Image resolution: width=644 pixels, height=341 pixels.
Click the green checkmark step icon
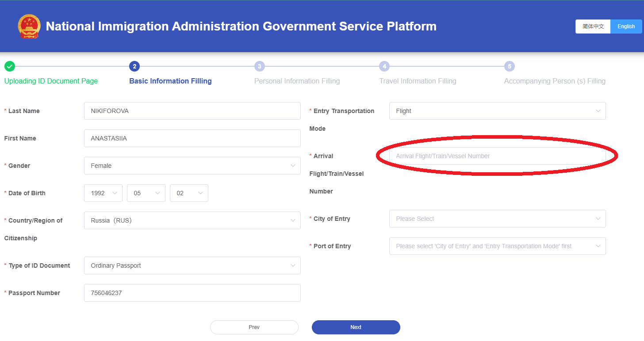(10, 67)
